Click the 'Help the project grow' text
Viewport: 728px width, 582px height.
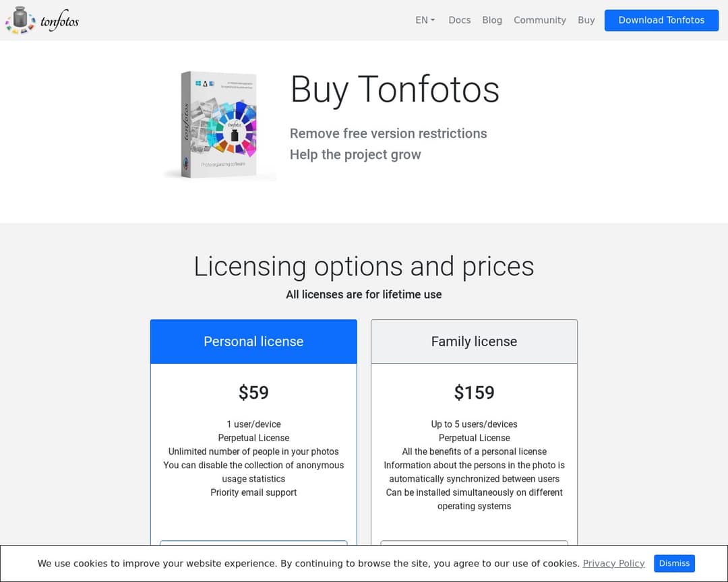coord(355,154)
